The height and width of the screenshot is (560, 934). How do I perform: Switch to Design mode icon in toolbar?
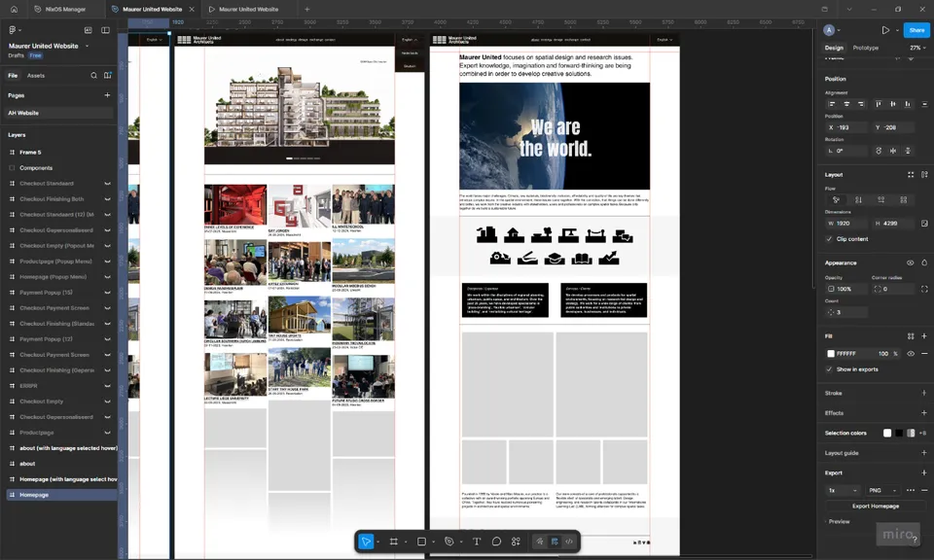(x=555, y=542)
